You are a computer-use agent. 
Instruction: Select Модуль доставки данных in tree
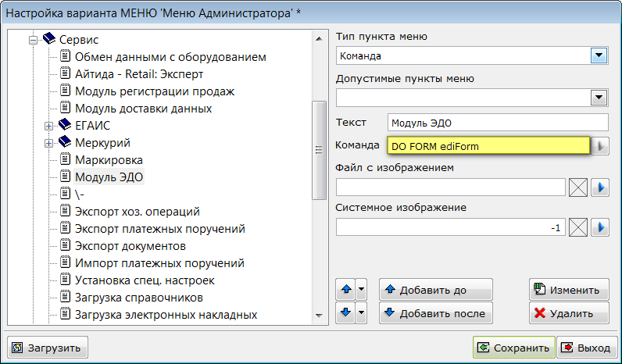point(144,109)
